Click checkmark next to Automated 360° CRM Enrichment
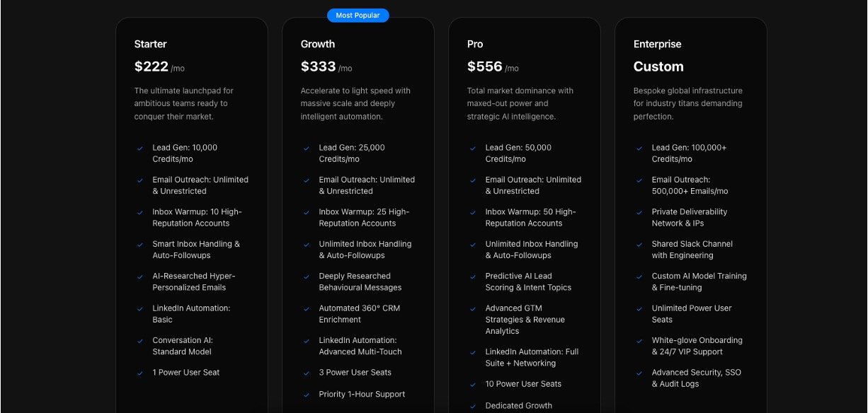This screenshot has height=413, width=868. click(307, 309)
